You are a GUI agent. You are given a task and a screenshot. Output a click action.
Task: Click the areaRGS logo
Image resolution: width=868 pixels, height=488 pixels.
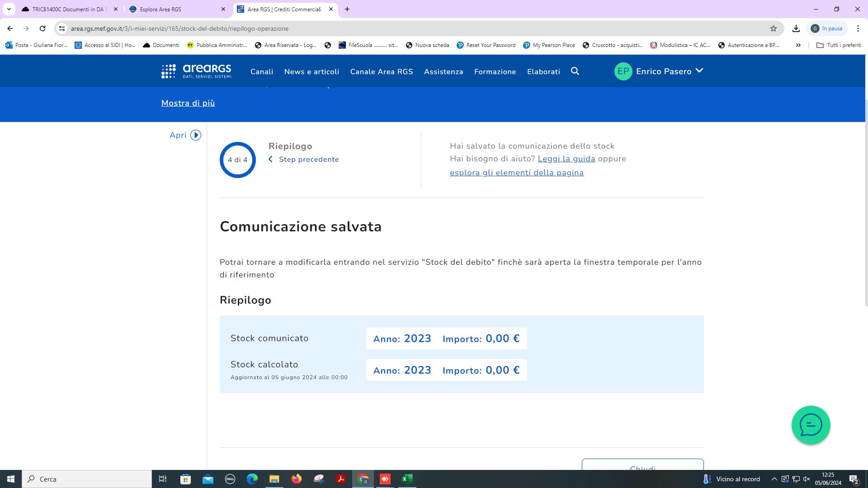(197, 71)
